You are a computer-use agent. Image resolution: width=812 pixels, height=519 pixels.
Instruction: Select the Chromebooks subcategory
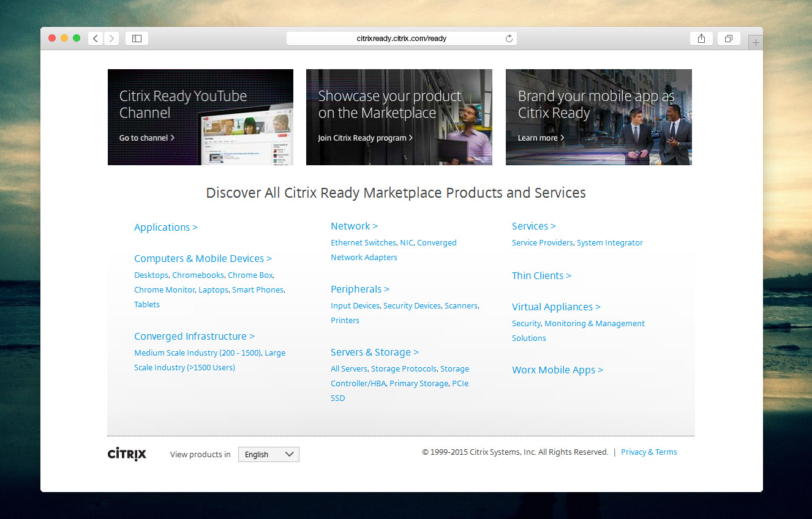198,275
